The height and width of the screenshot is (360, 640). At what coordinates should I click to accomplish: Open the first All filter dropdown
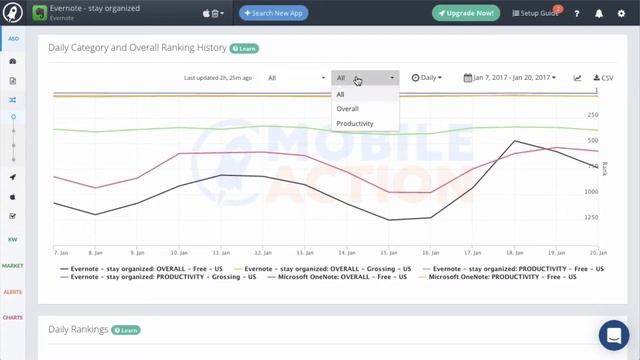pyautogui.click(x=296, y=78)
